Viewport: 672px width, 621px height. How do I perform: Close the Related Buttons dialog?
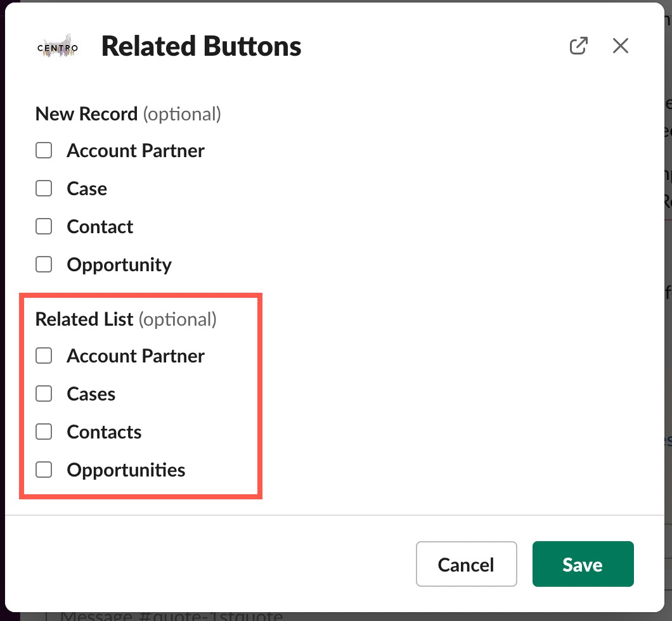(x=620, y=46)
